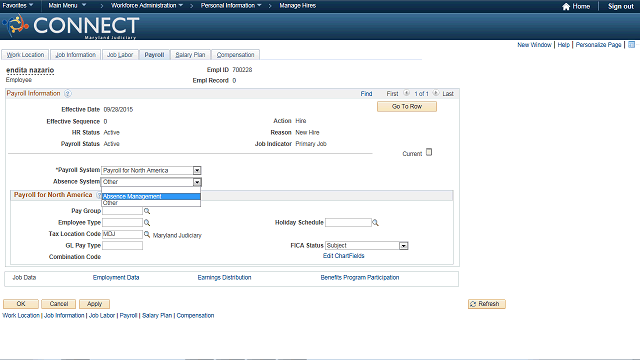Expand the FICA Status dropdown

403,246
